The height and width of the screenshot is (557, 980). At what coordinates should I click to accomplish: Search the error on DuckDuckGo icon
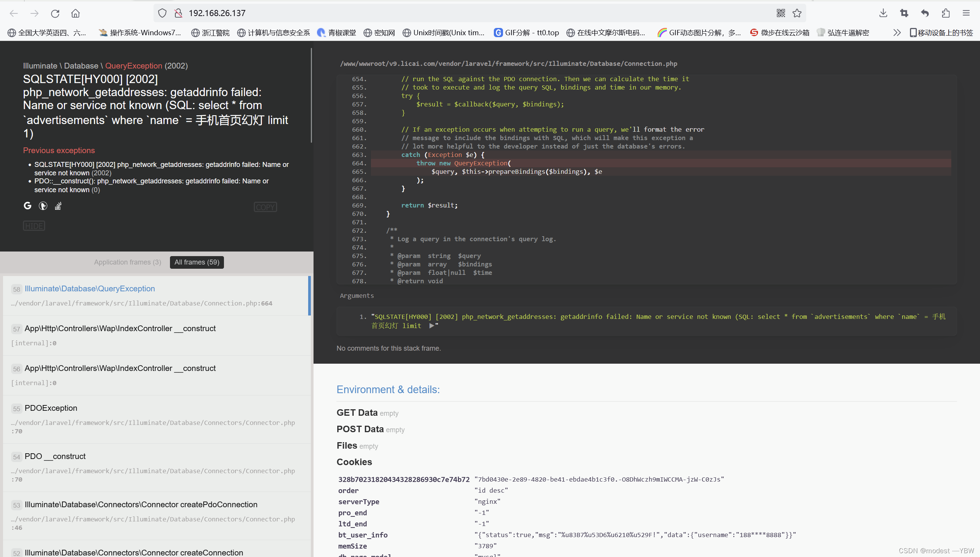(43, 206)
